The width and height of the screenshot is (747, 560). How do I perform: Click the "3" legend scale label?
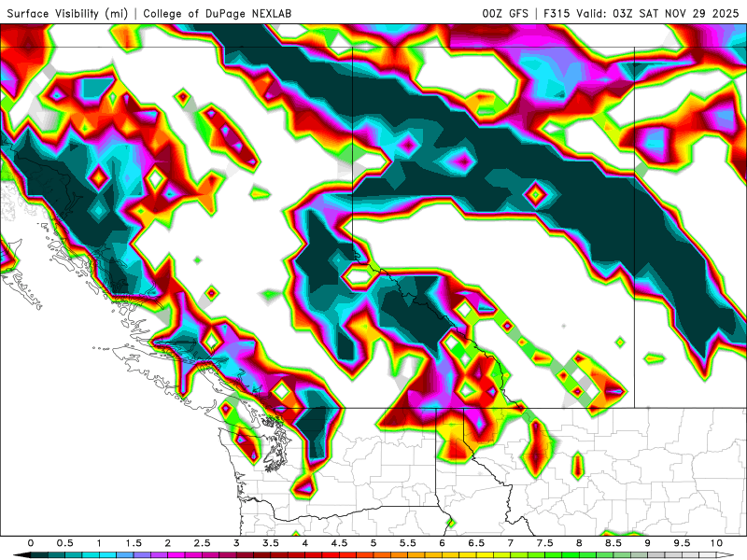click(x=236, y=543)
